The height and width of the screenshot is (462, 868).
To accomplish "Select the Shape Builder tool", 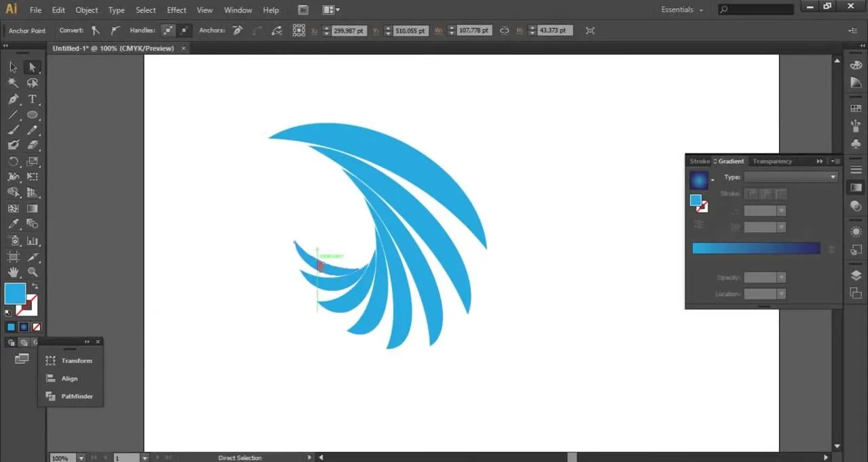I will (x=13, y=192).
